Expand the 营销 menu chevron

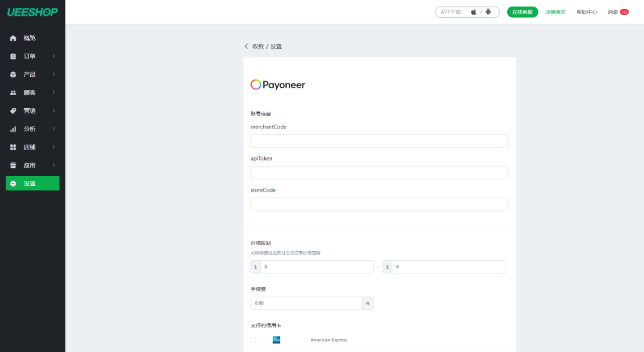coord(54,111)
